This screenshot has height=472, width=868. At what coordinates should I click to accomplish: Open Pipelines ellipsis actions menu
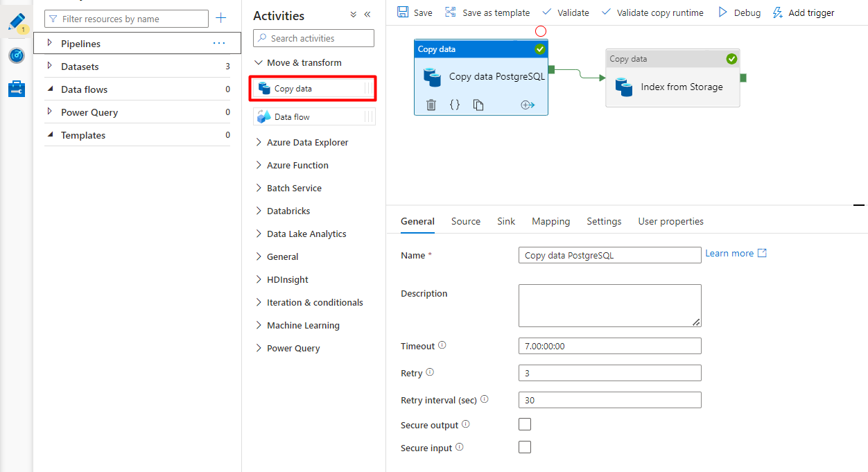point(219,43)
